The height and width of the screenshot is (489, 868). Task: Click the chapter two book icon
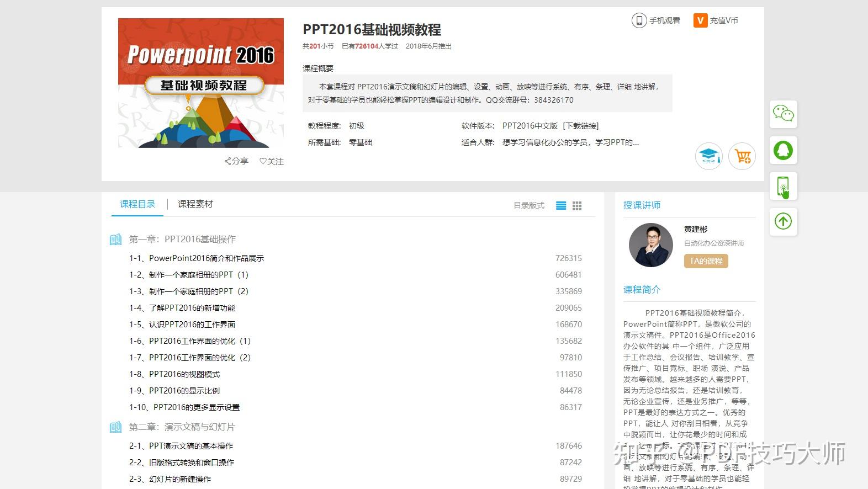point(115,427)
